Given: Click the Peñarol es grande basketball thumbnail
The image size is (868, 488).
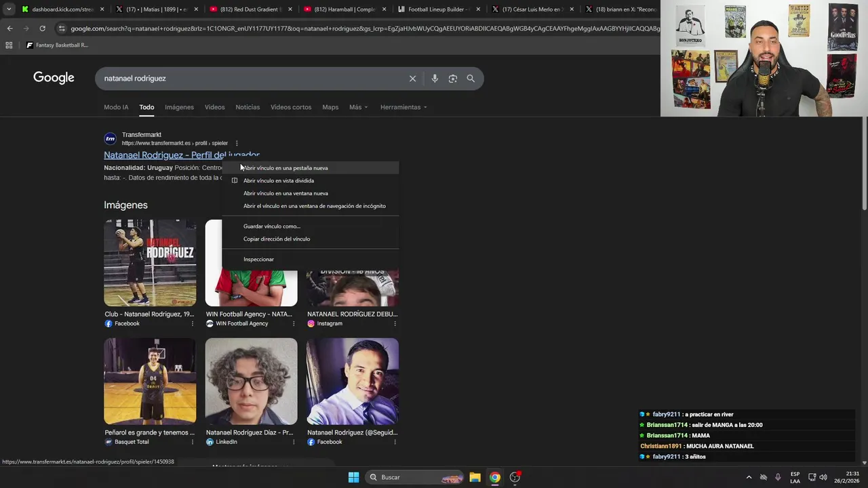Looking at the screenshot, I should 150,381.
